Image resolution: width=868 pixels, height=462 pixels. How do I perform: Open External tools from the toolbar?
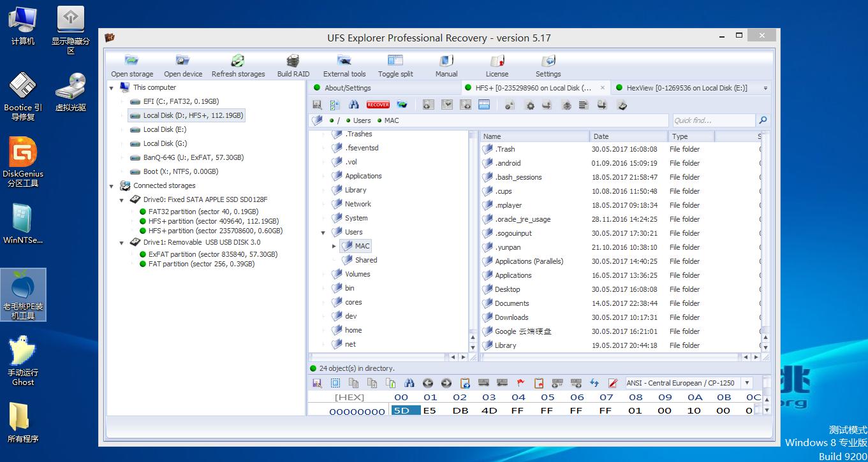pyautogui.click(x=344, y=66)
